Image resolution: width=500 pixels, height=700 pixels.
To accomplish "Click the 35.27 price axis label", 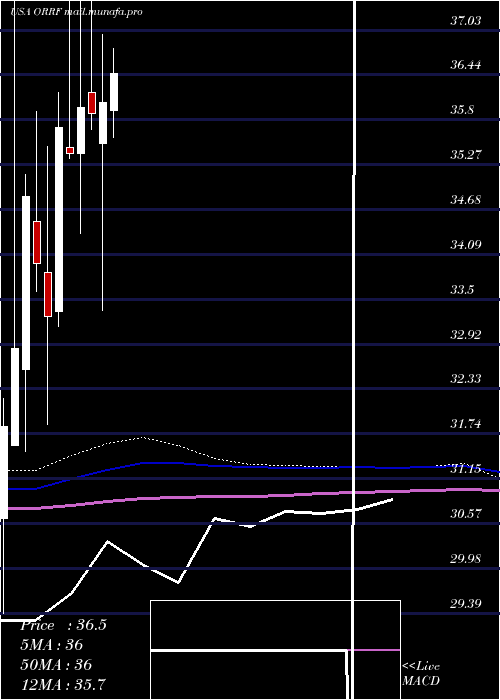I will (x=466, y=155).
